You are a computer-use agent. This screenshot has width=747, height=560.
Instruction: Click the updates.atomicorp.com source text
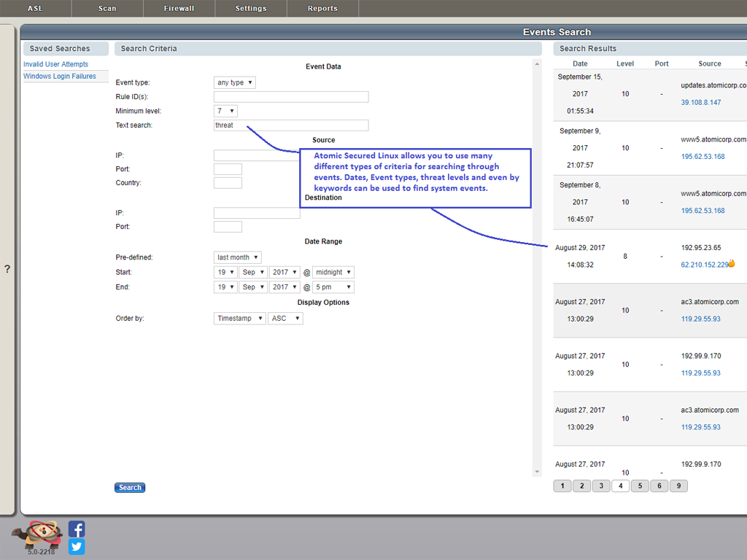coord(713,85)
